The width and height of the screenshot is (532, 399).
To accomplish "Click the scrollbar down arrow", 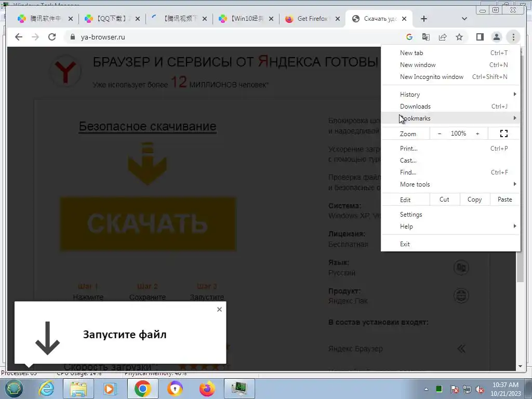I will [x=521, y=366].
